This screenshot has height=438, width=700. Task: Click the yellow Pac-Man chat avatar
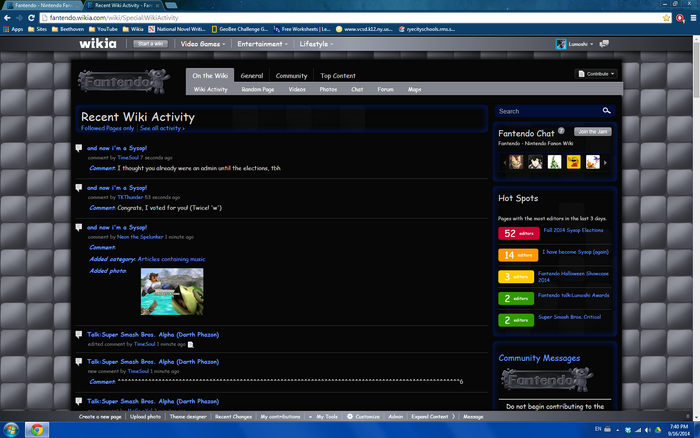tap(573, 162)
